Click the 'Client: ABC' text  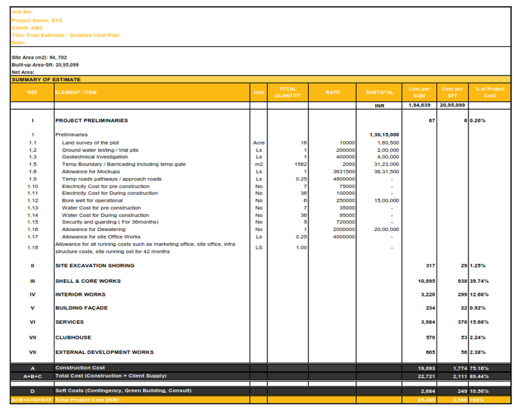[27, 28]
